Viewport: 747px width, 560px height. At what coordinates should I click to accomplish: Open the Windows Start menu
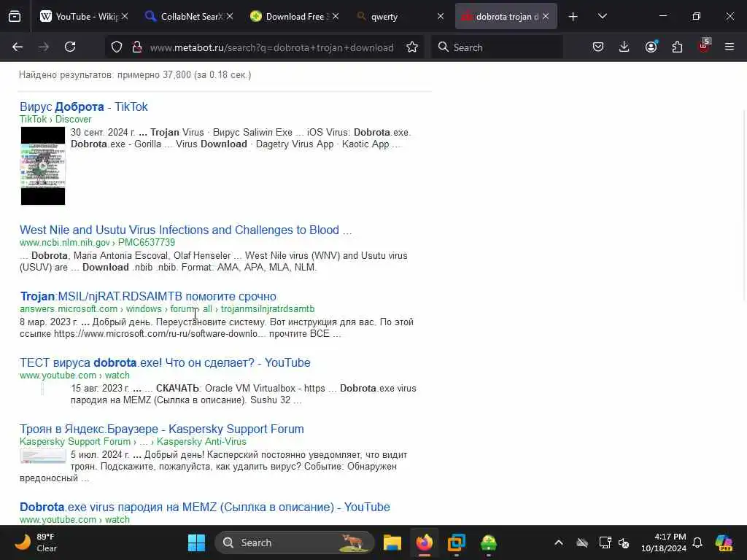196,542
